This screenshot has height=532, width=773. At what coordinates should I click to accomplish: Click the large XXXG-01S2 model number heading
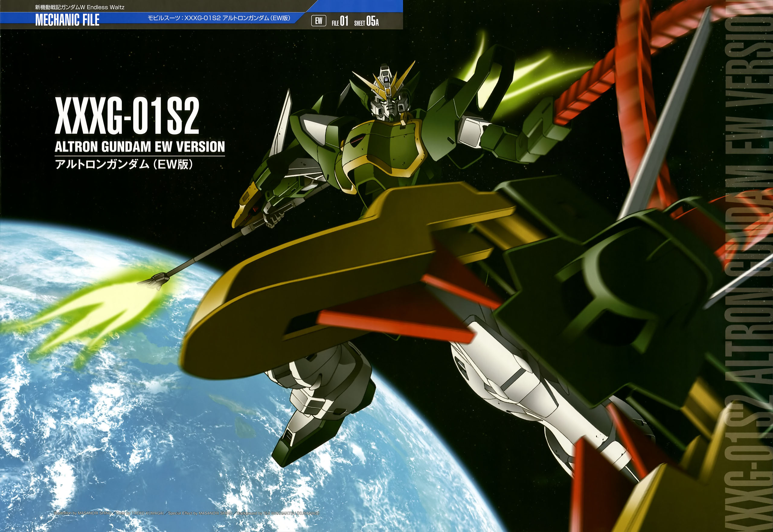[127, 116]
